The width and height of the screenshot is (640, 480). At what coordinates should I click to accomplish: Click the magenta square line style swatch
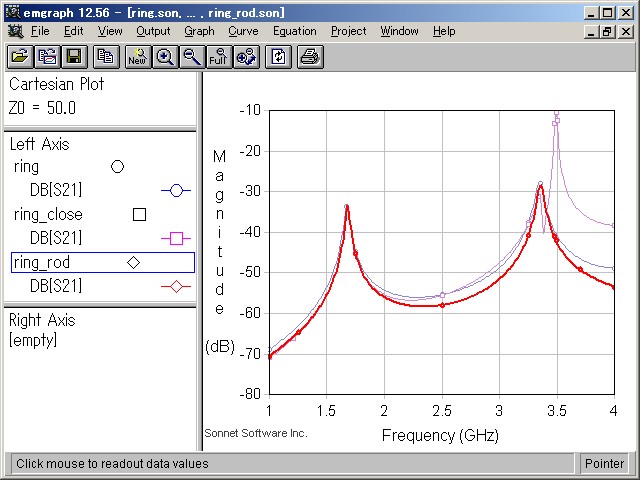coord(176,238)
